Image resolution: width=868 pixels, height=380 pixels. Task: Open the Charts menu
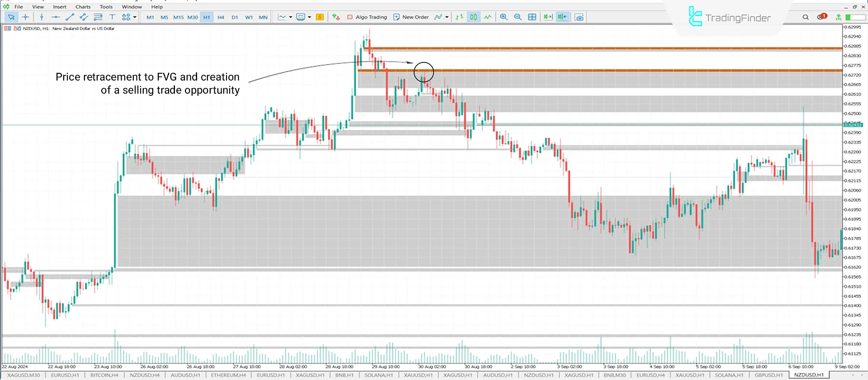click(83, 7)
